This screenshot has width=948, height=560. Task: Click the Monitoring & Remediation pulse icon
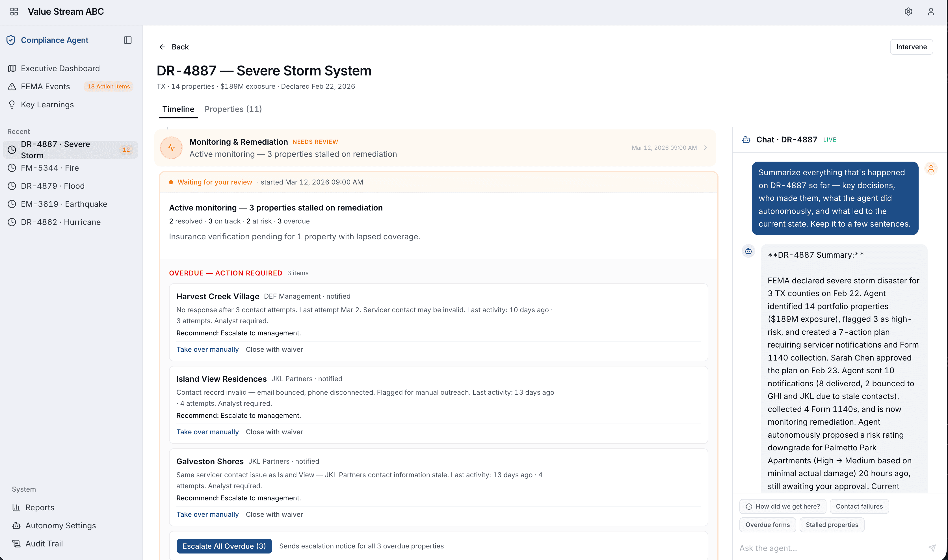coord(171,148)
